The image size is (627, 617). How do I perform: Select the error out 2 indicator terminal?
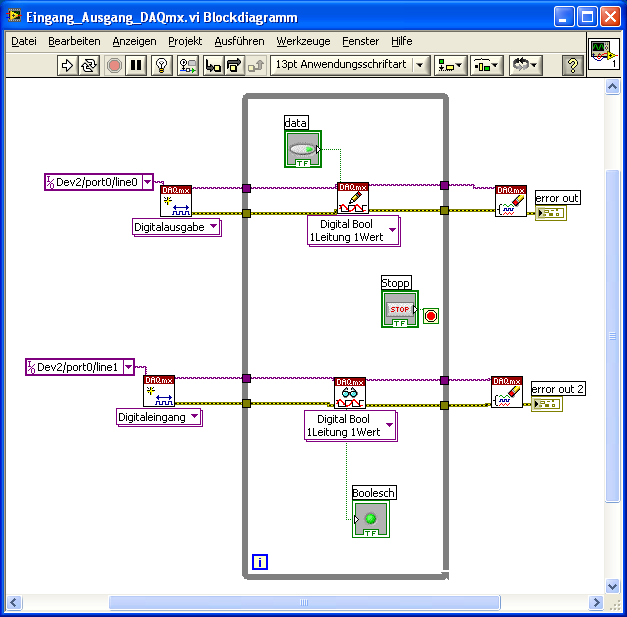pos(547,404)
